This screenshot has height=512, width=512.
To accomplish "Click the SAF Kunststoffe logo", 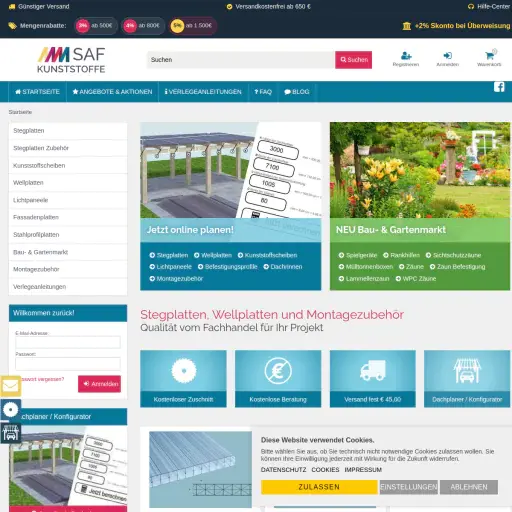I will pos(71,60).
